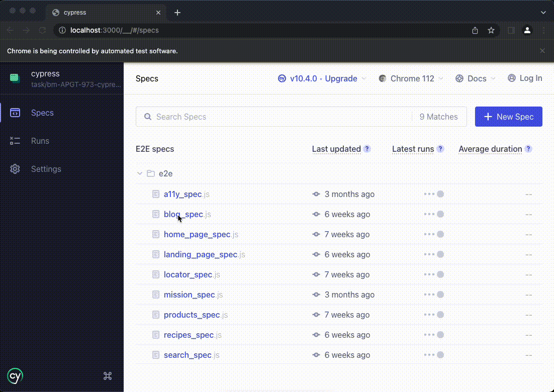Open the Upgrade menu next to v10.4.0
Viewport: 554px width, 392px height.
point(341,78)
